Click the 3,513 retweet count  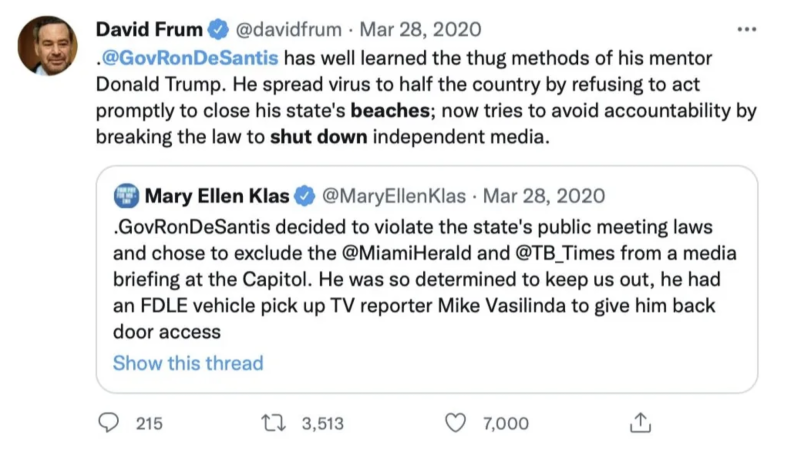pos(322,424)
